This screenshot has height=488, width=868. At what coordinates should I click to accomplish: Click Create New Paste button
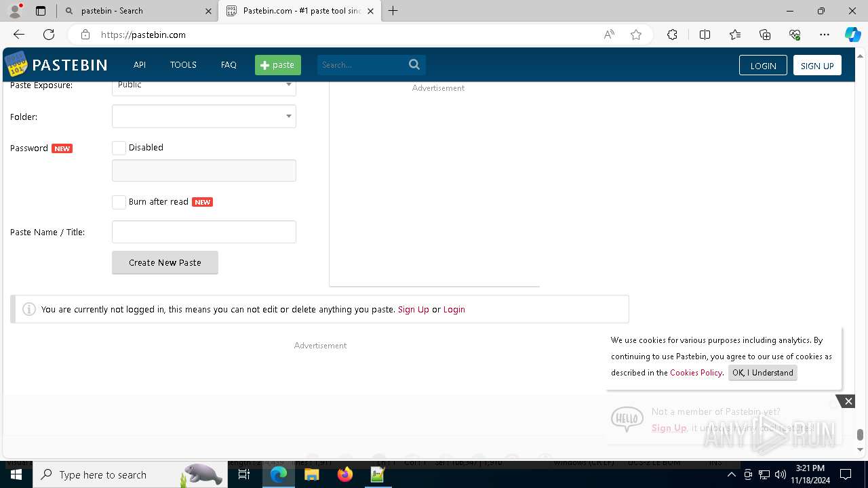165,262
